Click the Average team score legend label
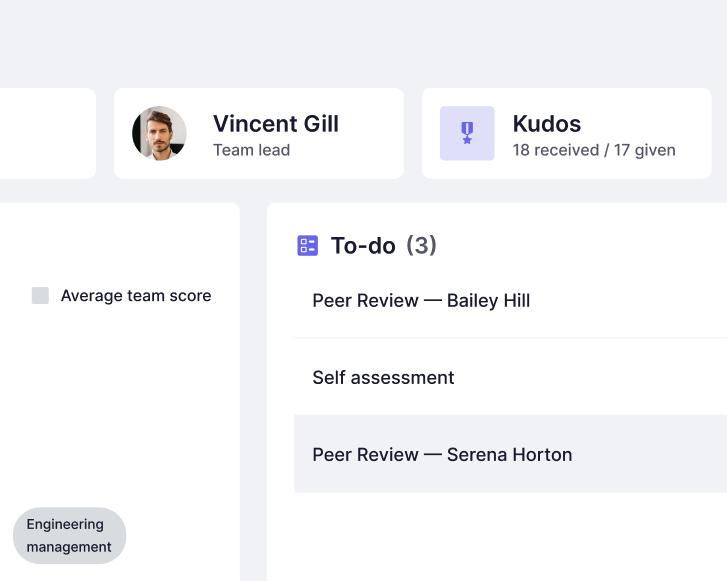This screenshot has height=581, width=727. [x=136, y=296]
